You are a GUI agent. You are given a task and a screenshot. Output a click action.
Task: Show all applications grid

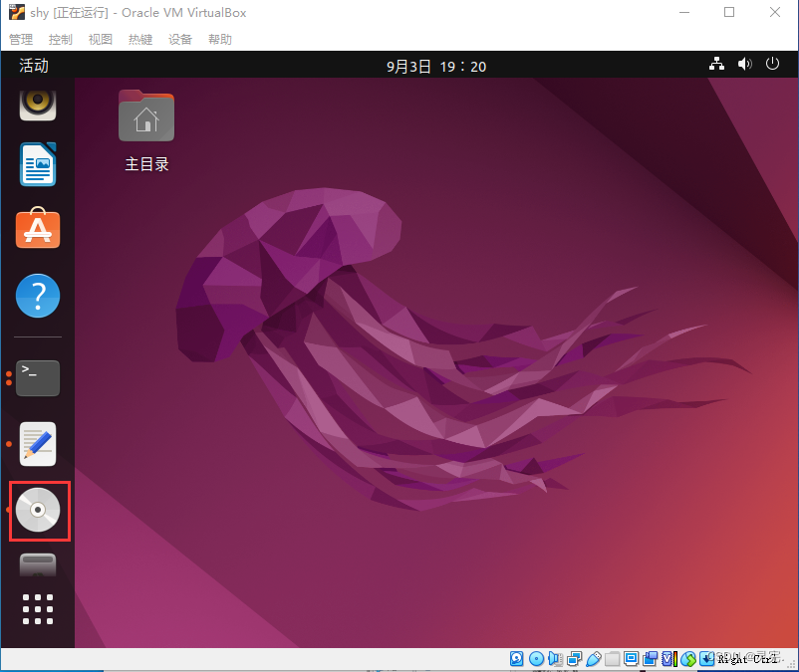click(x=38, y=609)
